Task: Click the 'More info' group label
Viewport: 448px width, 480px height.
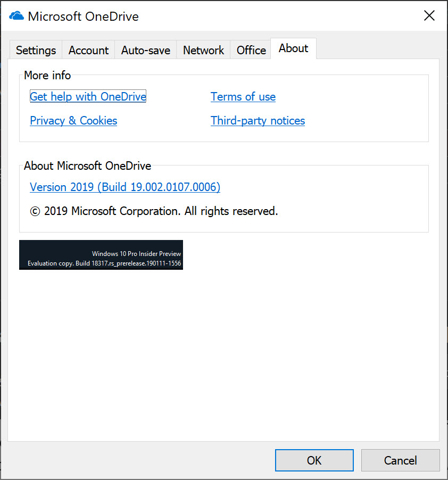Action: [x=47, y=76]
